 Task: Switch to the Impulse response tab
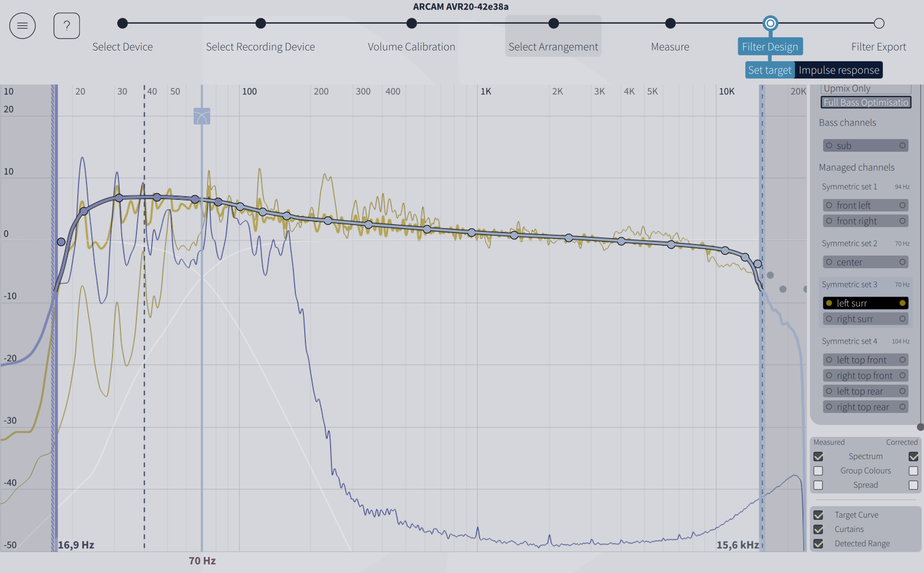(x=838, y=70)
